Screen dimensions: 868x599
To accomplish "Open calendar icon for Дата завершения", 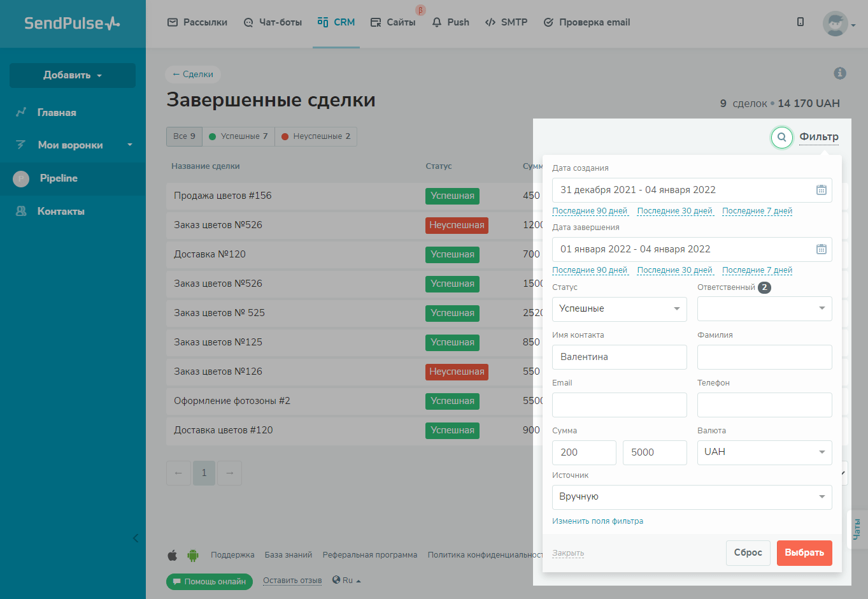I will click(821, 249).
